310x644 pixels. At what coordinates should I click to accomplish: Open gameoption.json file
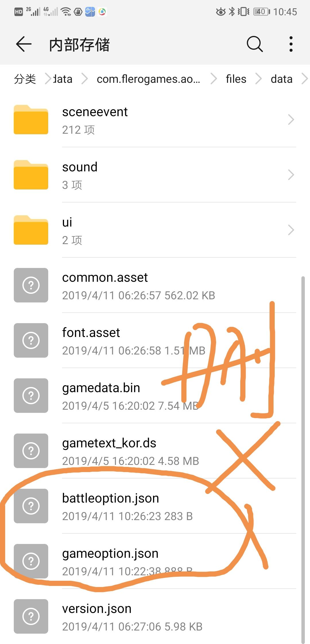point(110,561)
